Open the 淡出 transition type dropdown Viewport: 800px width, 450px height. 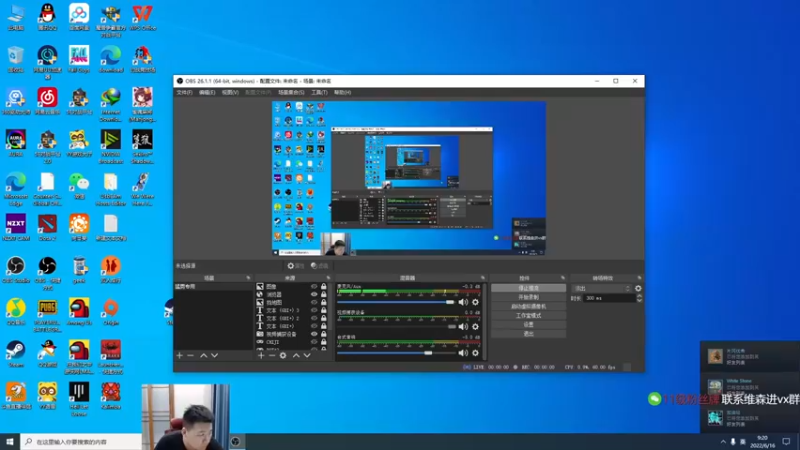[602, 288]
